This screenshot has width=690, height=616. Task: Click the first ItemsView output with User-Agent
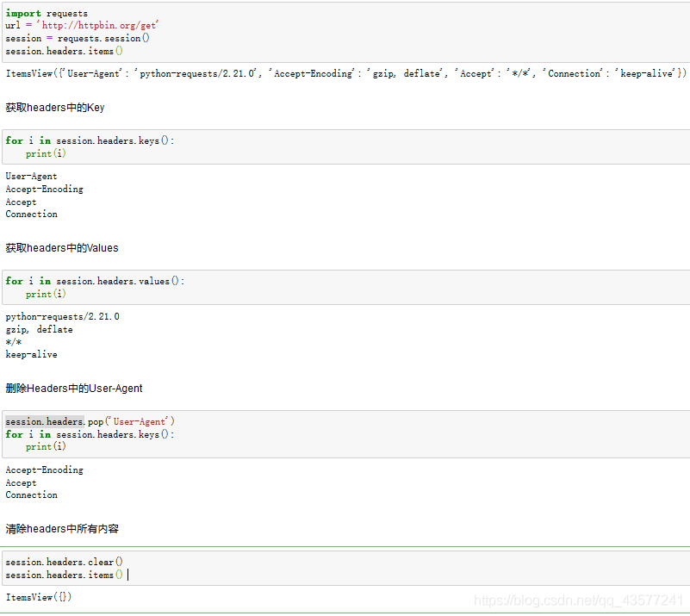tap(345, 74)
